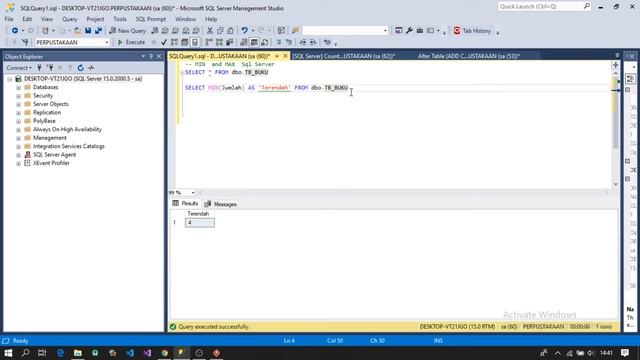Select XEvent Profiler in tree
This screenshot has height=360, width=640.
[x=51, y=163]
